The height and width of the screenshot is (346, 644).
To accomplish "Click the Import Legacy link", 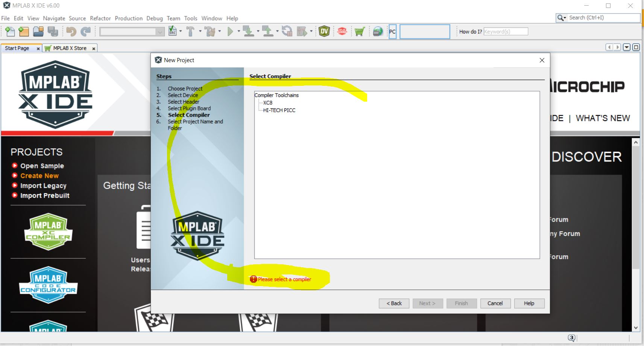I will (x=43, y=186).
